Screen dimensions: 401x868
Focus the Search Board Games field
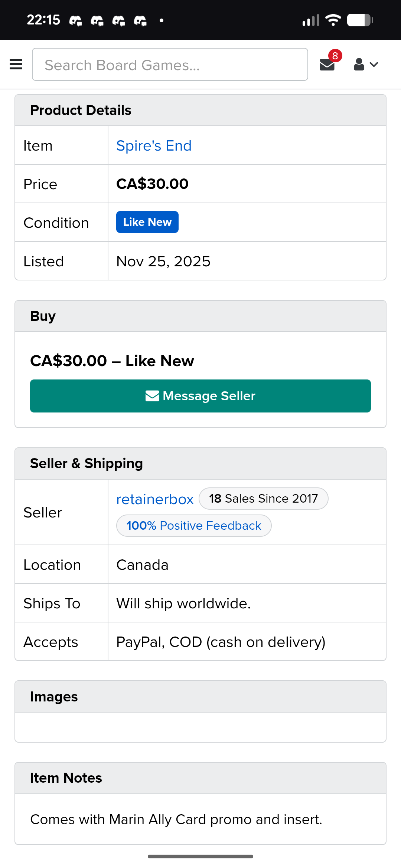[170, 65]
